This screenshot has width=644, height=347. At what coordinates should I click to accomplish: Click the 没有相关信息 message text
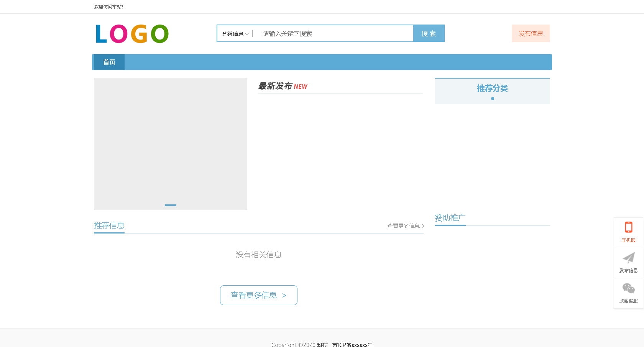pos(259,255)
